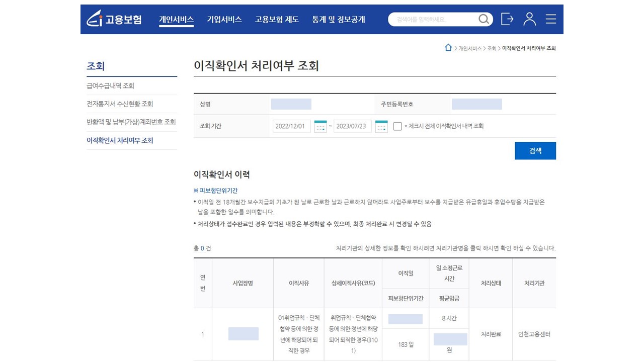Screen dimensions: 644x362
Task: Click the 평균임금 column subheader
Action: pos(449,299)
